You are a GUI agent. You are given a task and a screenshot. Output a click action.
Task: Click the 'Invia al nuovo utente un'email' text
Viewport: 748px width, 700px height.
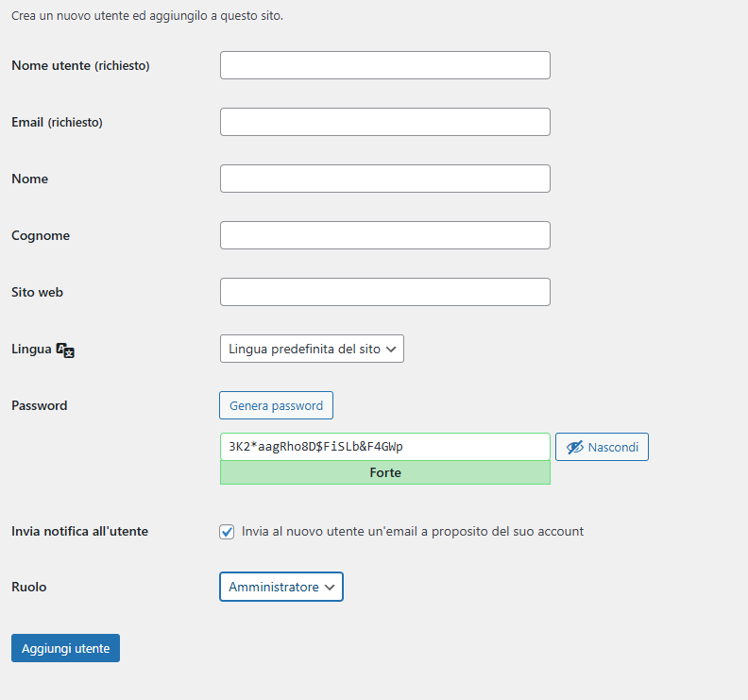click(x=413, y=531)
